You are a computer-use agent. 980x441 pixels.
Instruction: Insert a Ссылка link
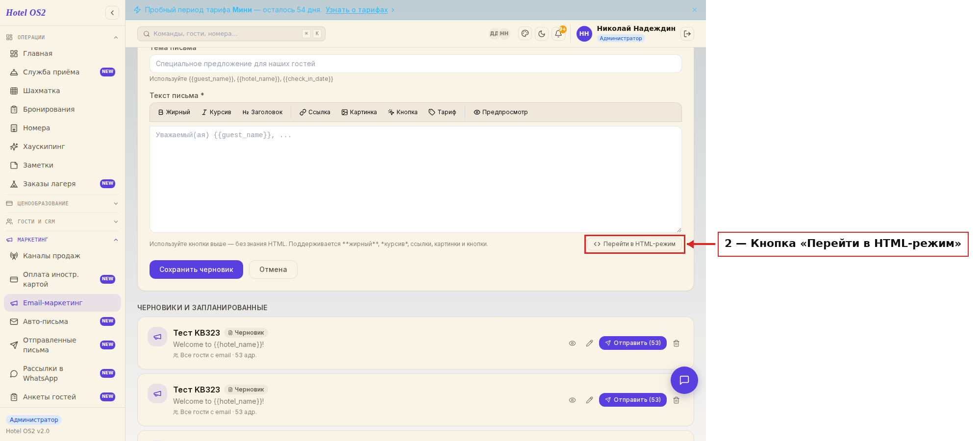[315, 112]
